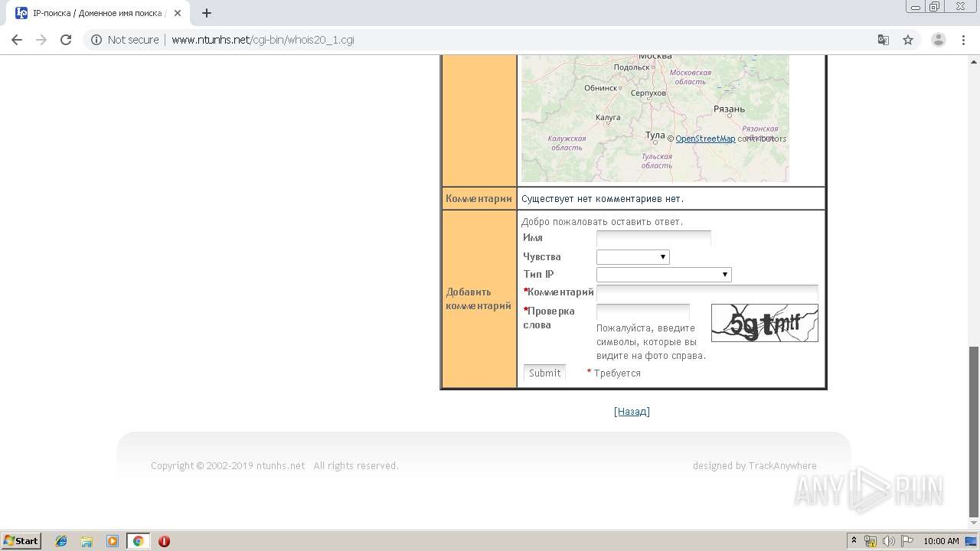
Task: Submit the comment form
Action: pos(544,373)
